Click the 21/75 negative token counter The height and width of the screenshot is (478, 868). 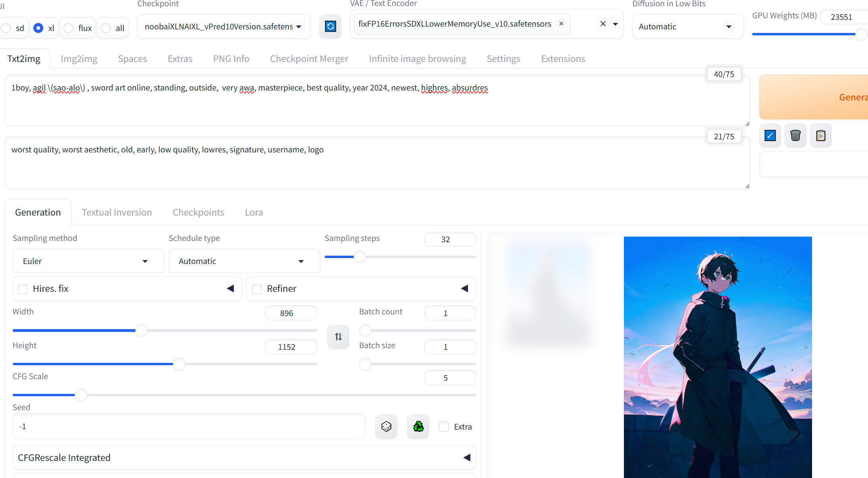tap(724, 137)
